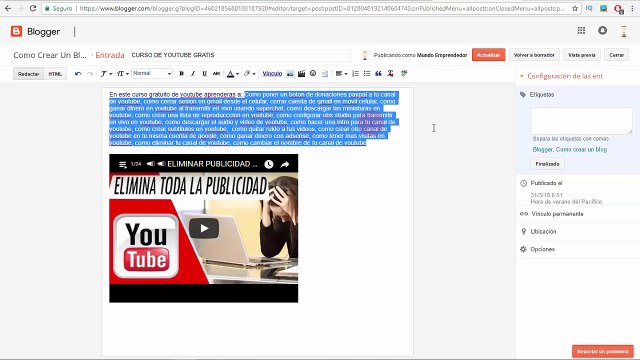Open the Publicado el schedule section
Viewport: 640px width, 360px height.
[546, 183]
